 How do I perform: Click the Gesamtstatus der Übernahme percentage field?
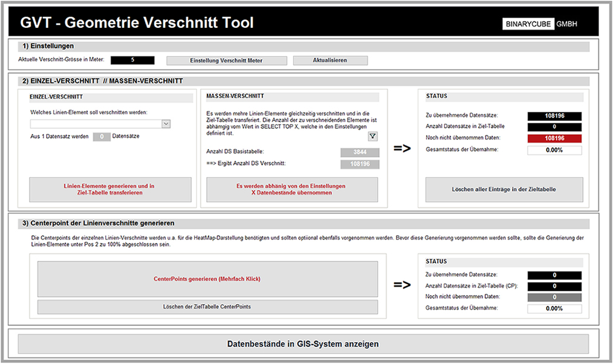(x=554, y=150)
